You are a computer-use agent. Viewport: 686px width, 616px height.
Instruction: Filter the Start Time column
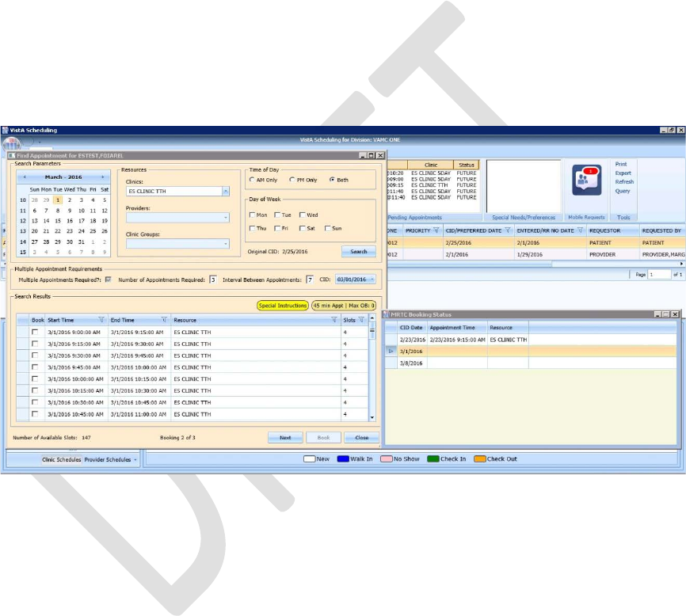(101, 320)
